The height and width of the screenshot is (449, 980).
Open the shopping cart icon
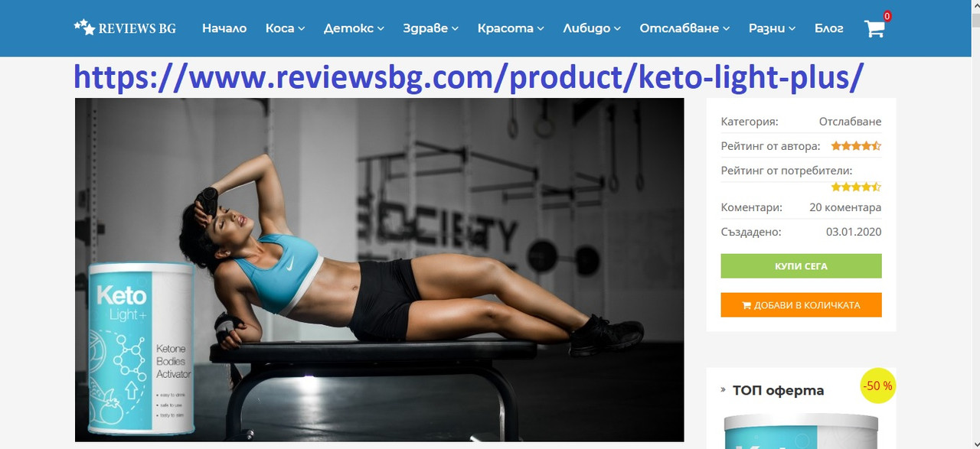874,30
